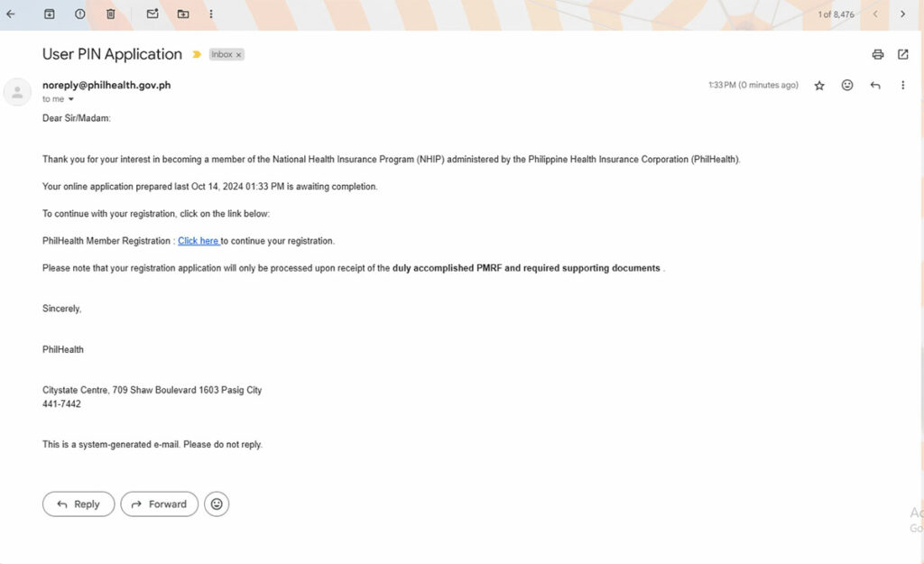924x564 pixels.
Task: Go back to the inbox list
Action: click(11, 14)
